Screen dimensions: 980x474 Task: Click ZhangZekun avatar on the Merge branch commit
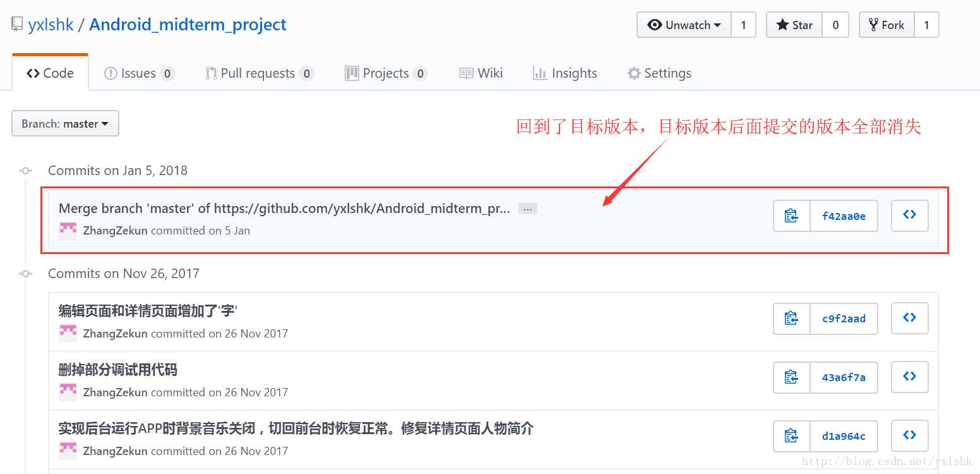(x=68, y=231)
